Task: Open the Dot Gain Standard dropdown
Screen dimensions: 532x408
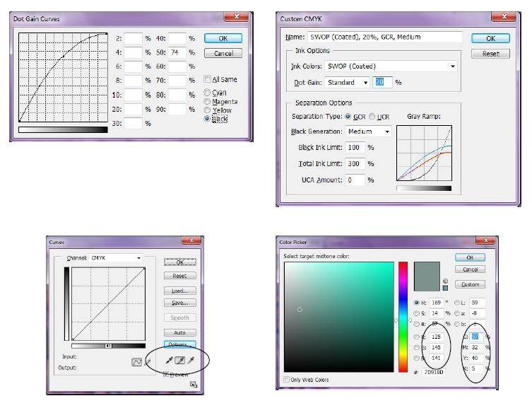Action: pos(347,83)
